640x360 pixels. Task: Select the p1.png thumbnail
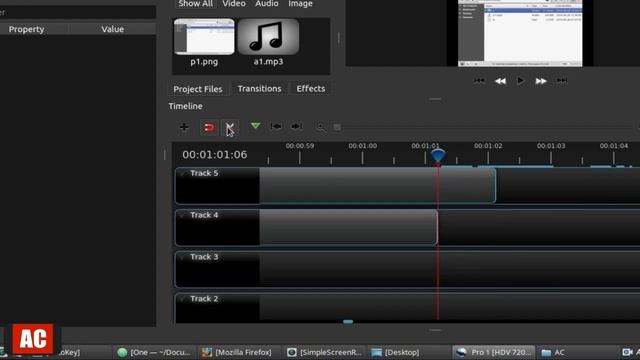204,37
